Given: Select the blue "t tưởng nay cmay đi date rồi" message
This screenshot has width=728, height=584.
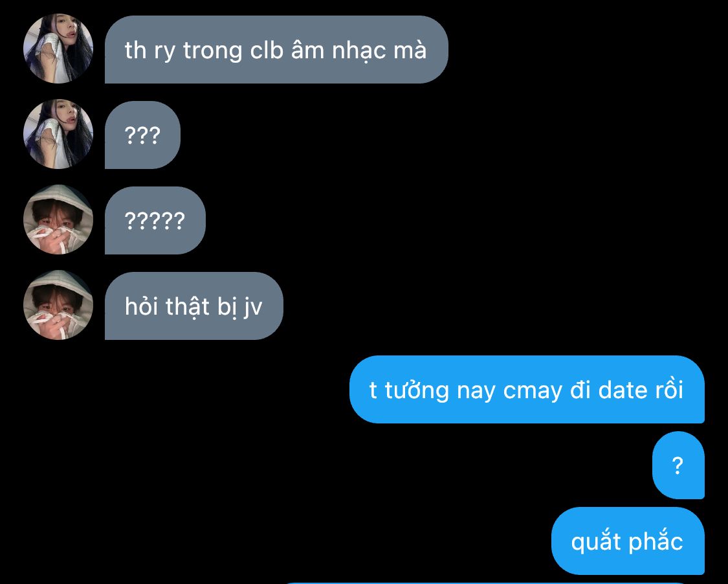Looking at the screenshot, I should point(527,389).
